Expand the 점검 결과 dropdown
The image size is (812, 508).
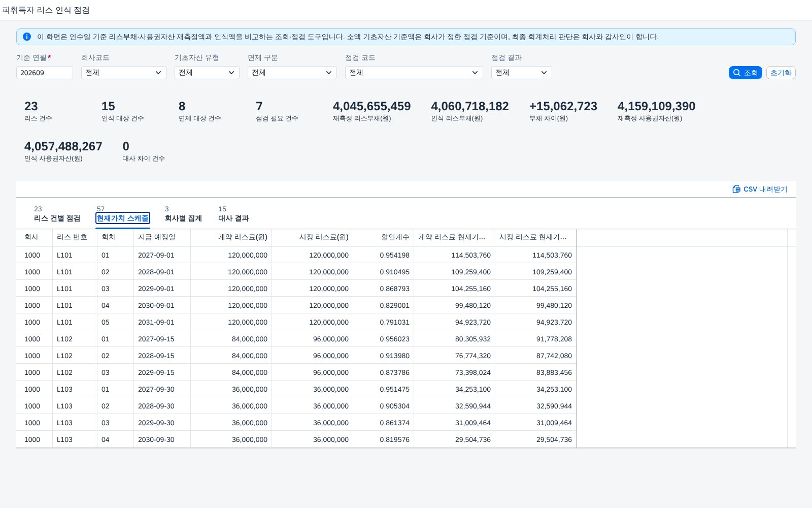(x=522, y=73)
